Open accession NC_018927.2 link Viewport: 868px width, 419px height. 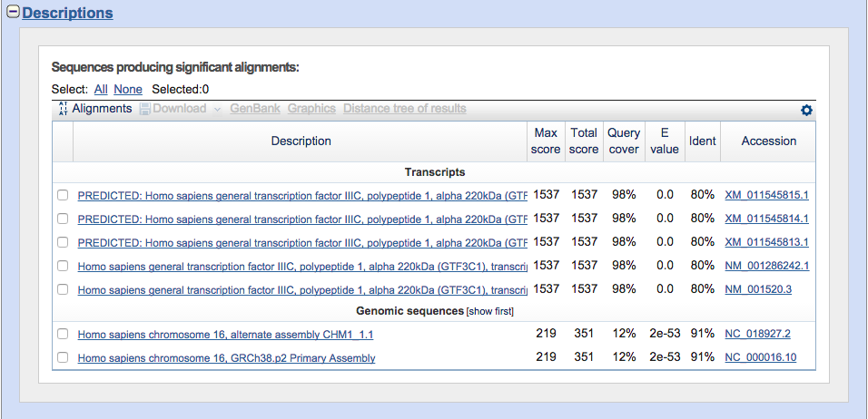757,335
